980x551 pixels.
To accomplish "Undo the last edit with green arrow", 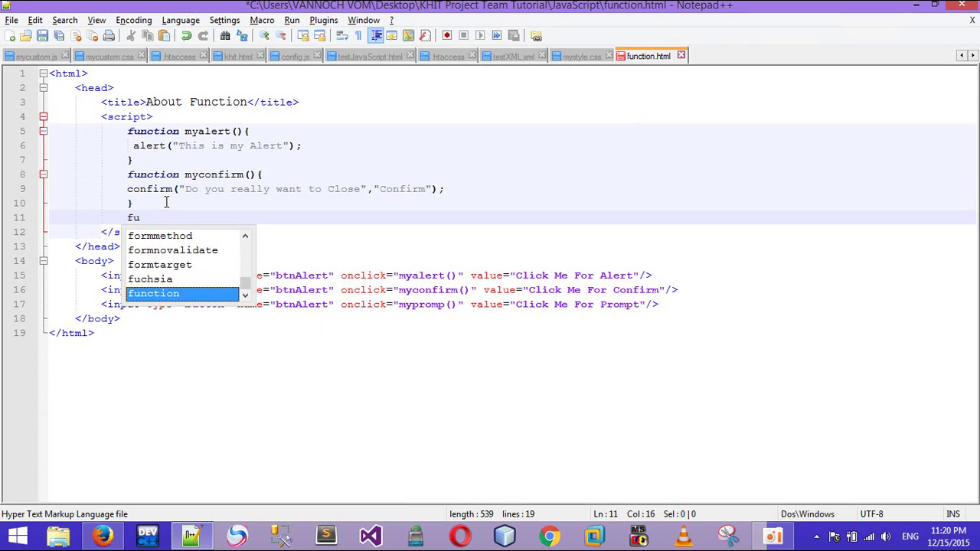I will 186,35.
